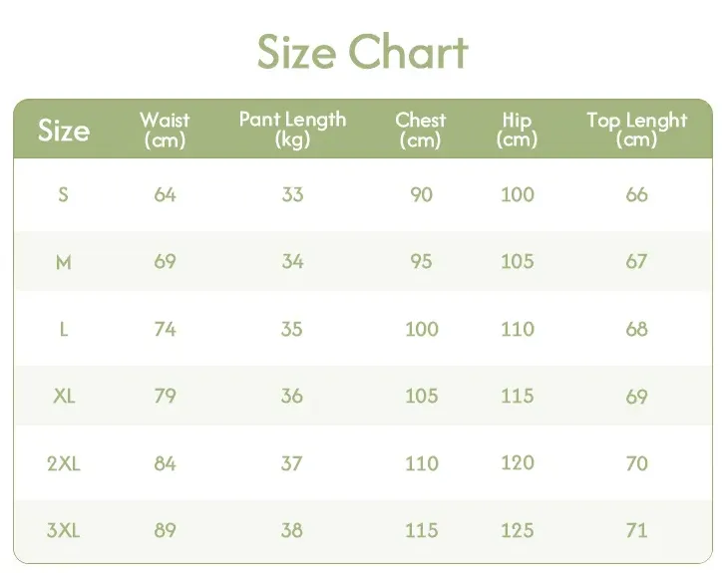Select the Top Lenght column header
728x573 pixels.
tap(636, 130)
